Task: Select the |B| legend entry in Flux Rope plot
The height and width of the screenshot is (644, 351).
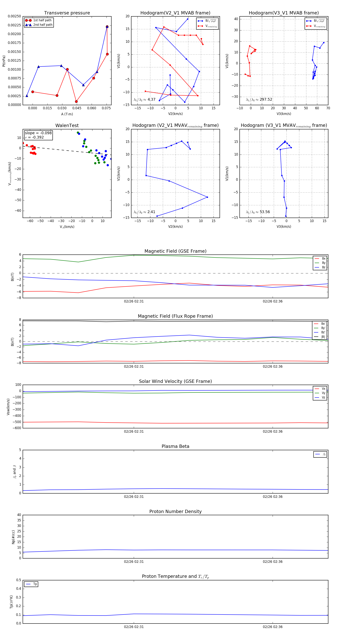Action: click(320, 337)
